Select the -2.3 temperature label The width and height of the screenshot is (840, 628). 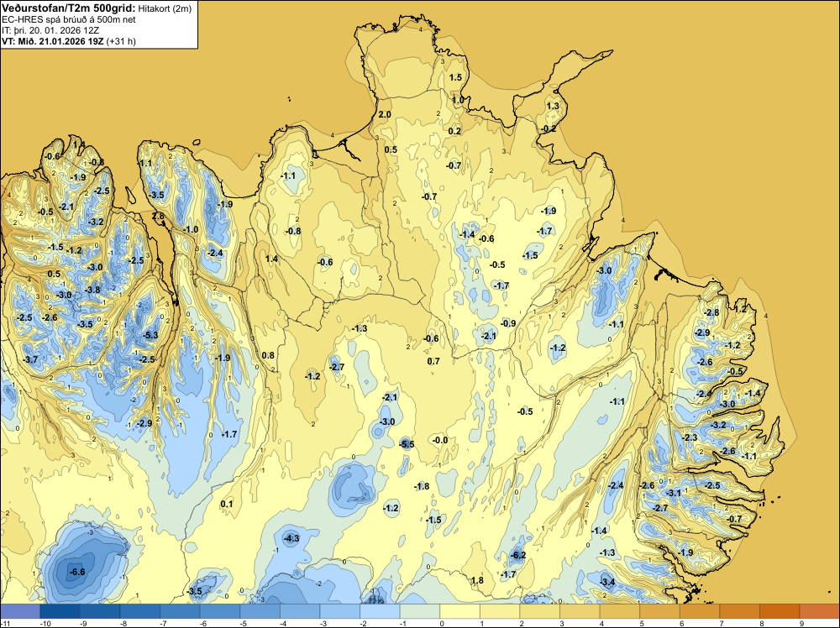coord(690,437)
